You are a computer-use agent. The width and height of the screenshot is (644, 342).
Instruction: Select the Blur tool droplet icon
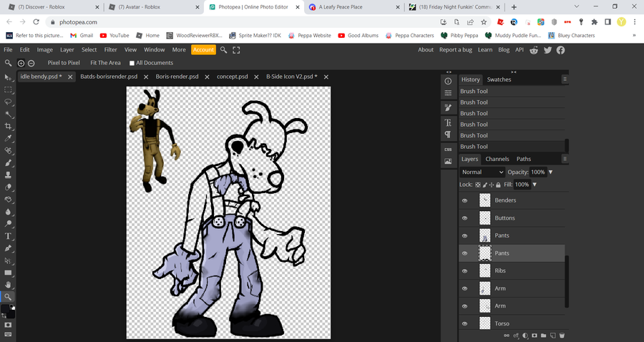coord(8,212)
